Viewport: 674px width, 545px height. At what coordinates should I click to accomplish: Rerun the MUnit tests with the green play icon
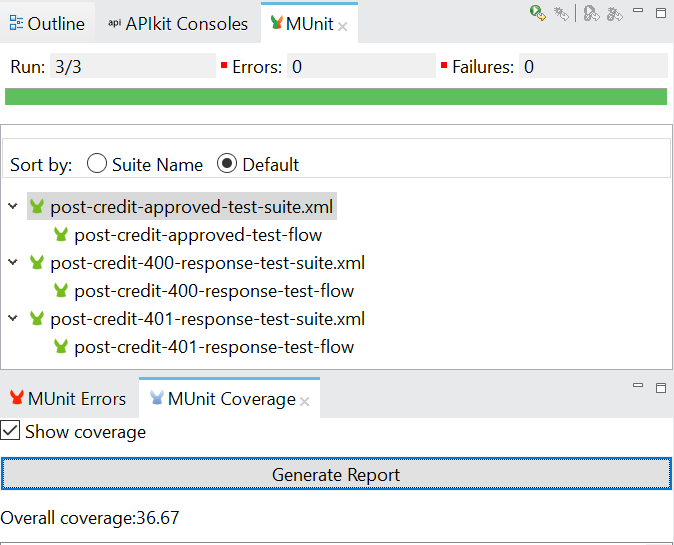pos(537,13)
